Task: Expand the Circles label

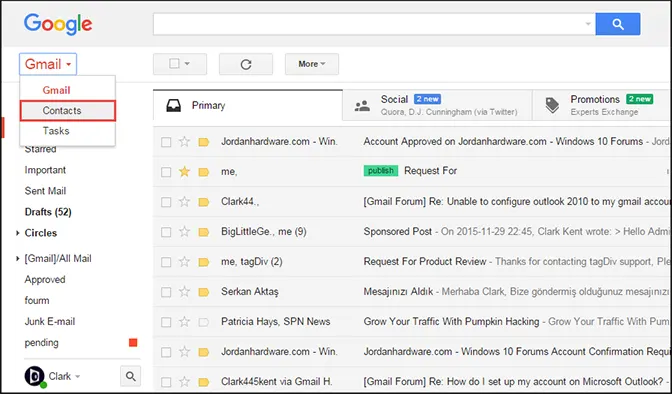Action: [18, 233]
